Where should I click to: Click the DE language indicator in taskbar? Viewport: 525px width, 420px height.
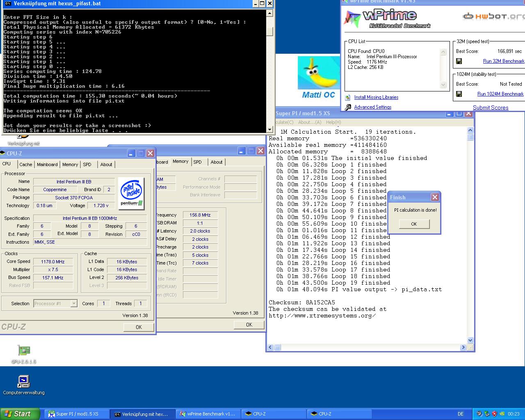click(460, 414)
